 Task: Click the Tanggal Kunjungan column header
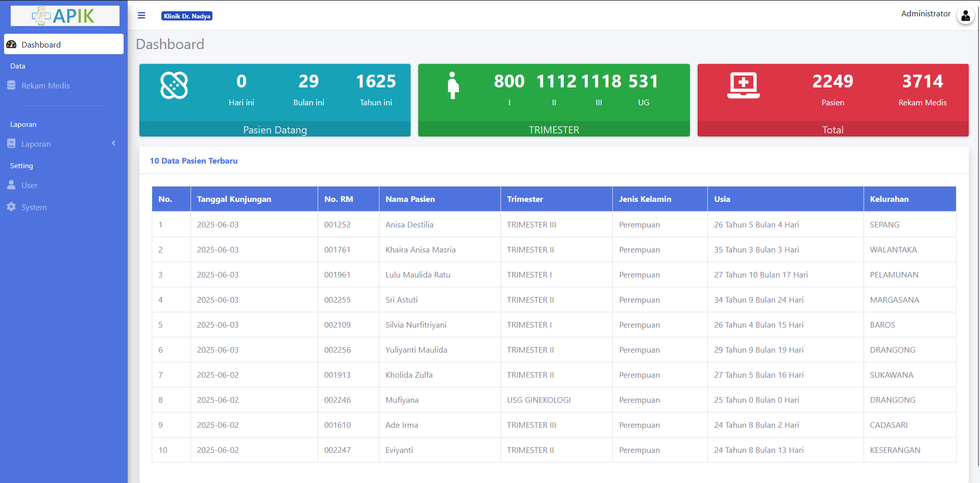[234, 199]
